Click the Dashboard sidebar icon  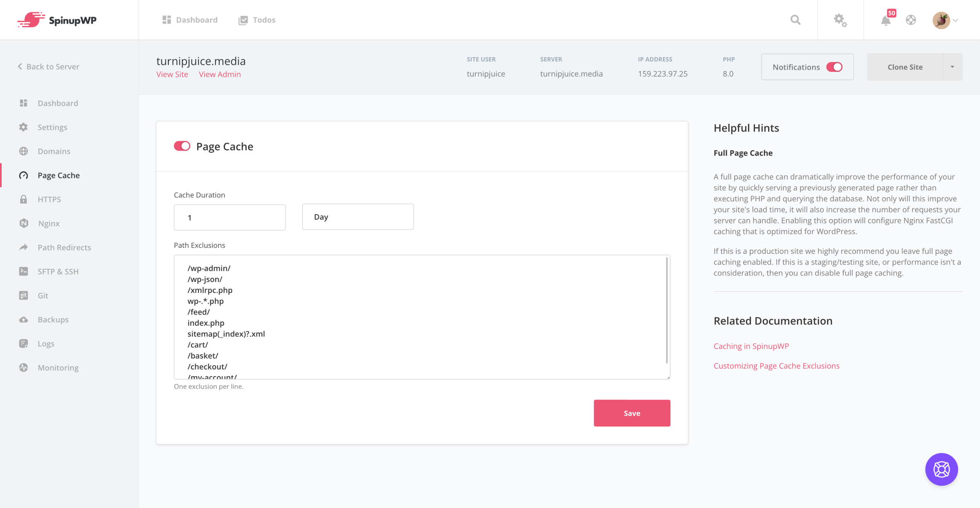pyautogui.click(x=24, y=103)
